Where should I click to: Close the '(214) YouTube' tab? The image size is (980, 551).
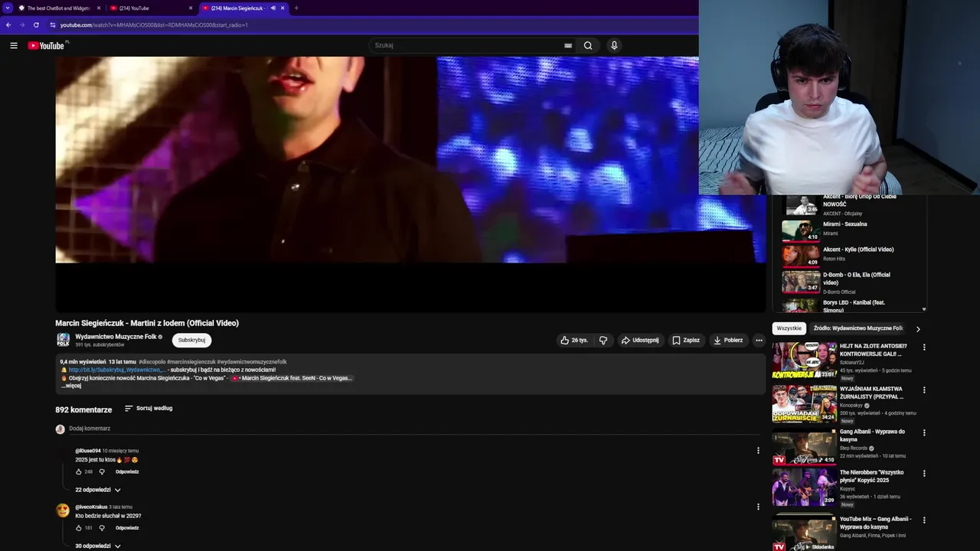191,8
